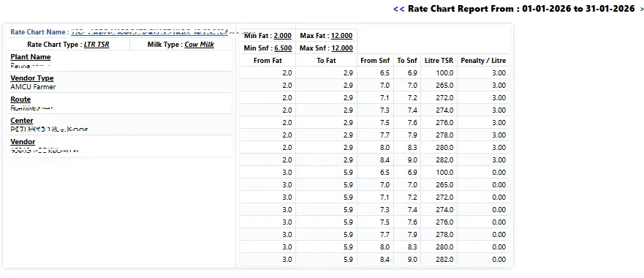The image size is (644, 278).
Task: Click Litre TSR 282.0 in the From Fat 3.0 group
Action: pos(445,260)
